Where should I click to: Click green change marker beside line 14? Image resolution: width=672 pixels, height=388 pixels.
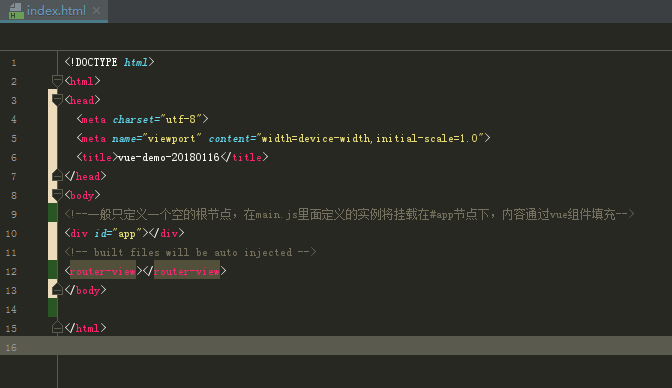[52, 308]
